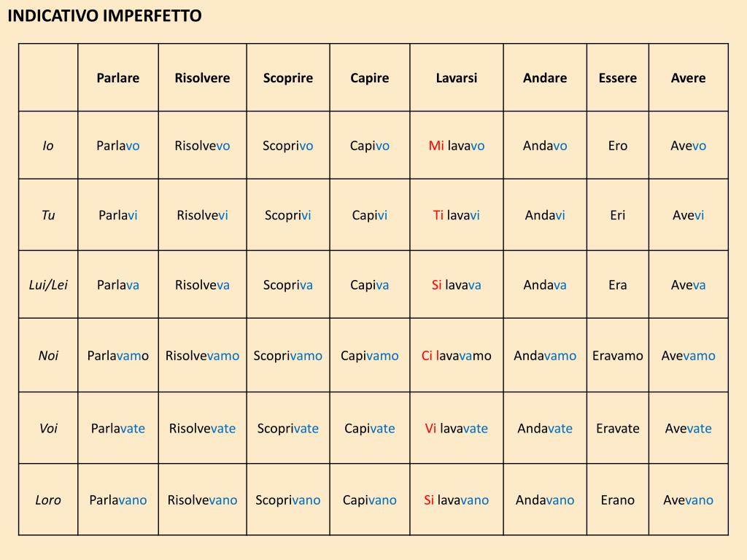
Task: Select the Eravate cell
Action: 618,429
